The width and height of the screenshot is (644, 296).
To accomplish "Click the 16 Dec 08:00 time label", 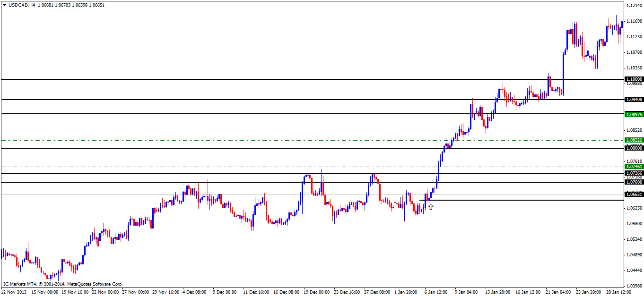I will (286, 292).
